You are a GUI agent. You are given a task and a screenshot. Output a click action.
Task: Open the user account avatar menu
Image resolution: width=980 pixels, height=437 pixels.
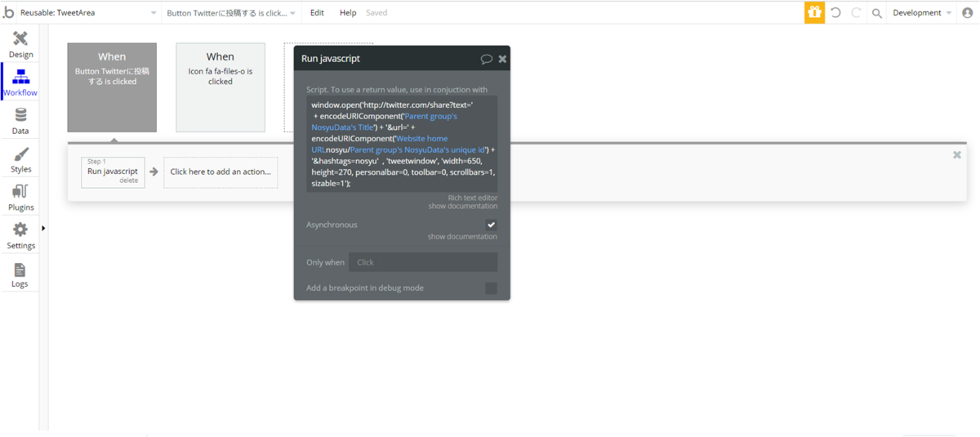click(969, 13)
